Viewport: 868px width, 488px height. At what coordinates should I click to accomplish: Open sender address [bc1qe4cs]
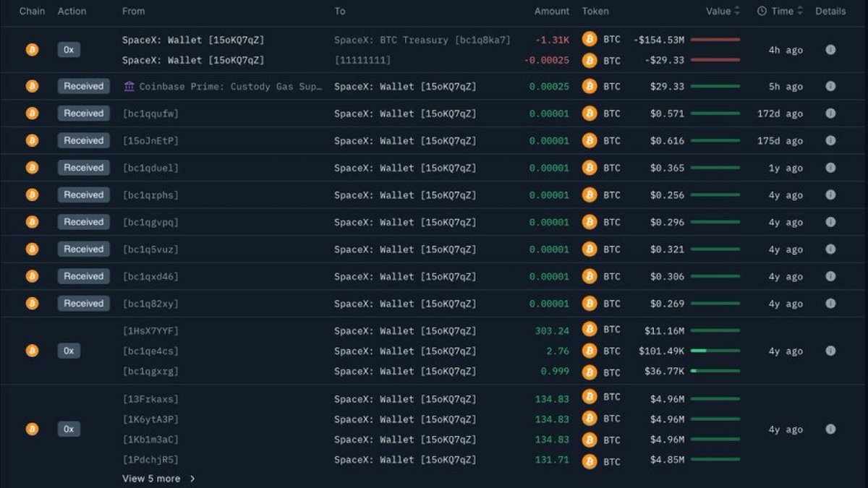[150, 351]
